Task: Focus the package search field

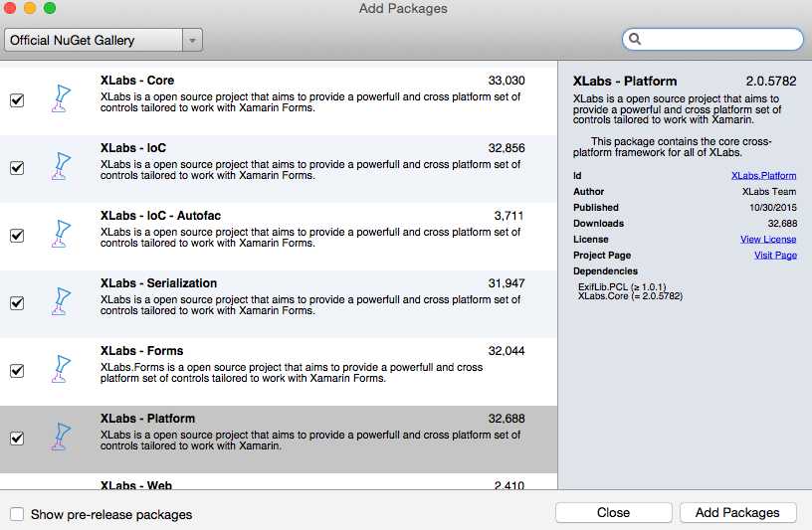Action: click(712, 40)
